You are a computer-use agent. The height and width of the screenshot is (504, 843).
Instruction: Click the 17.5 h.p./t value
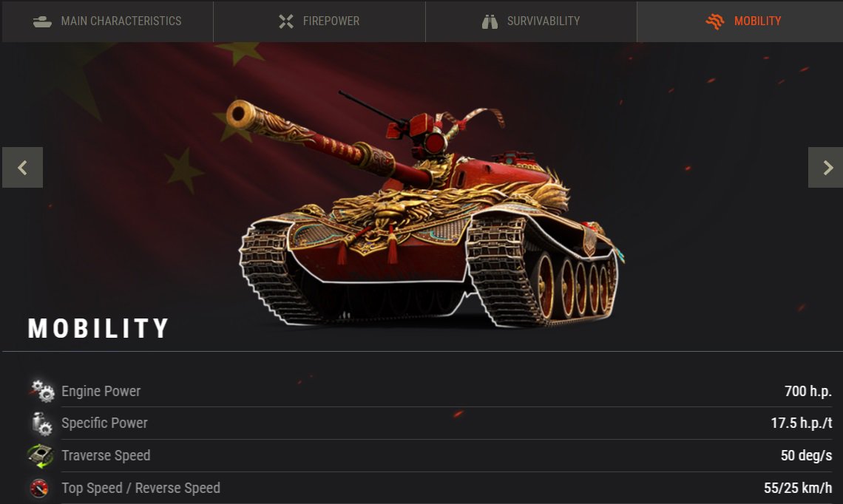click(x=802, y=423)
